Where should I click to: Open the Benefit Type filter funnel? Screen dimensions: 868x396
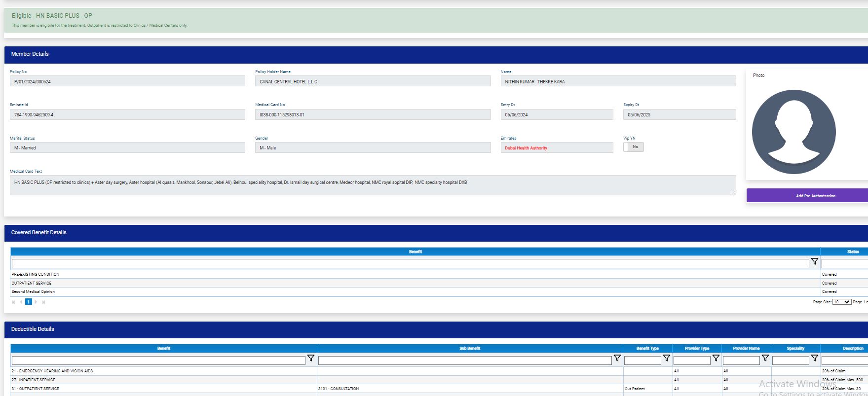click(x=666, y=359)
